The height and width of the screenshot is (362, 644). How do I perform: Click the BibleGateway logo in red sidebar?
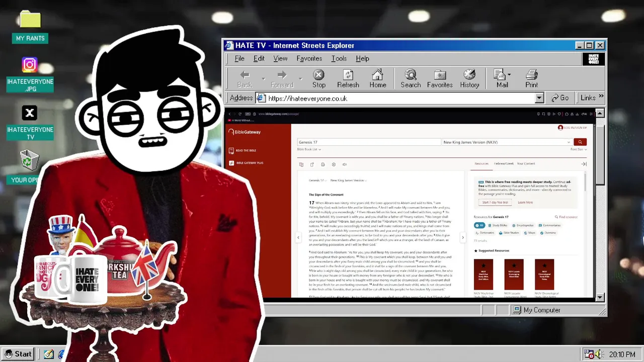[245, 132]
